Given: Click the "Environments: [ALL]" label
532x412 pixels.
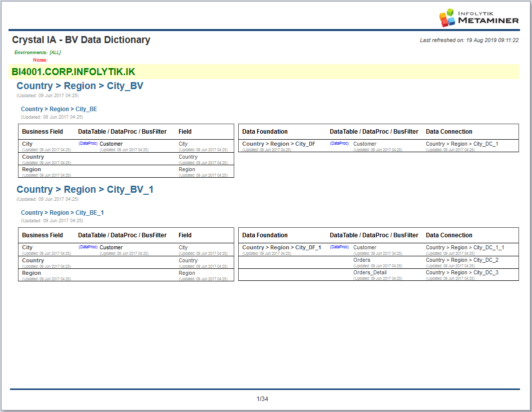Looking at the screenshot, I should point(38,52).
